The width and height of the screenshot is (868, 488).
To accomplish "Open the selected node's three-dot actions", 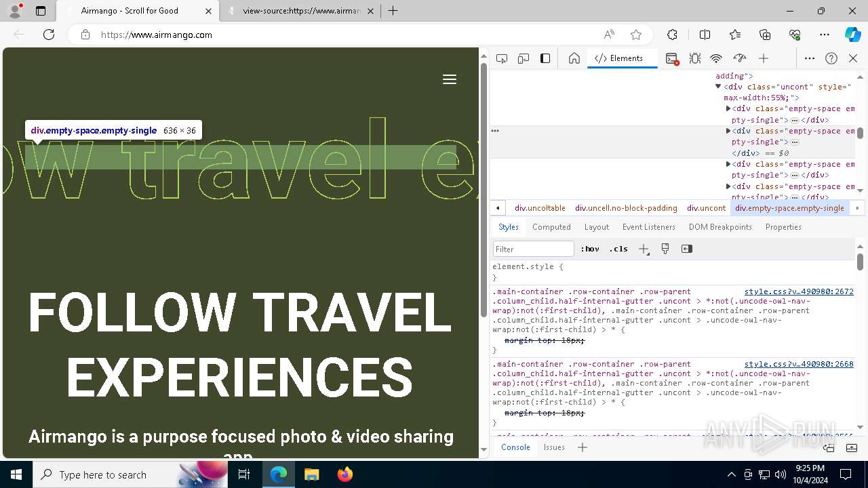I will point(495,131).
